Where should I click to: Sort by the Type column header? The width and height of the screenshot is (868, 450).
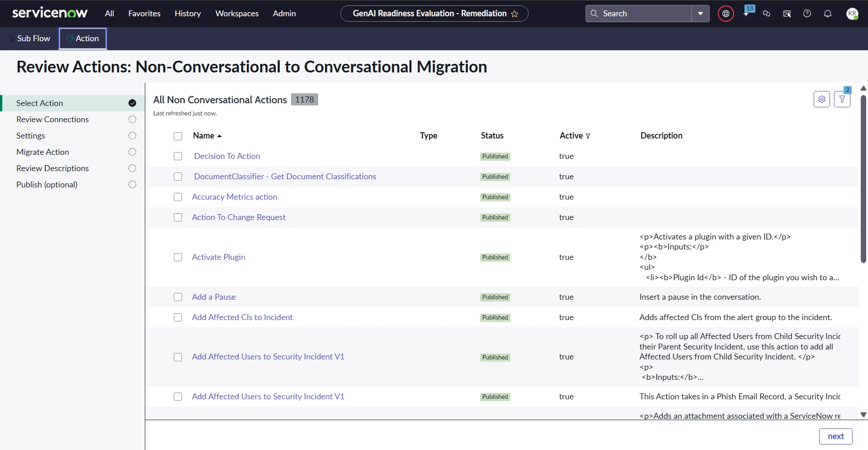tap(429, 136)
